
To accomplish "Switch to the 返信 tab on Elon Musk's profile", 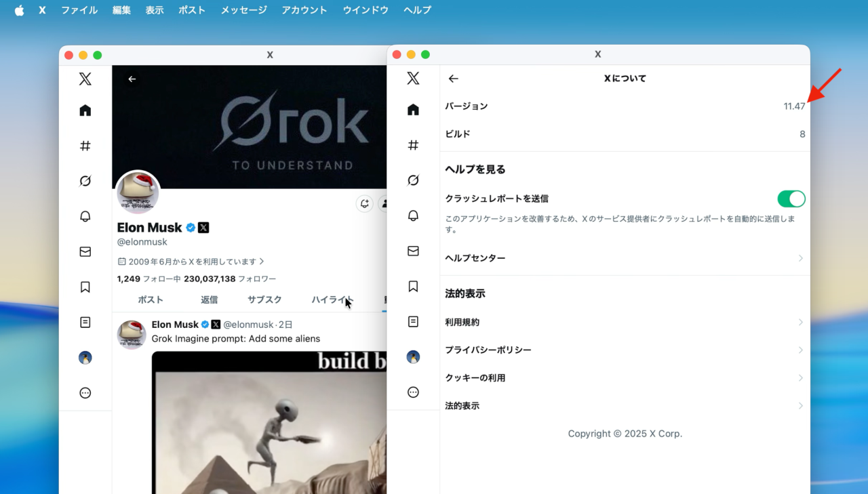I will point(209,299).
